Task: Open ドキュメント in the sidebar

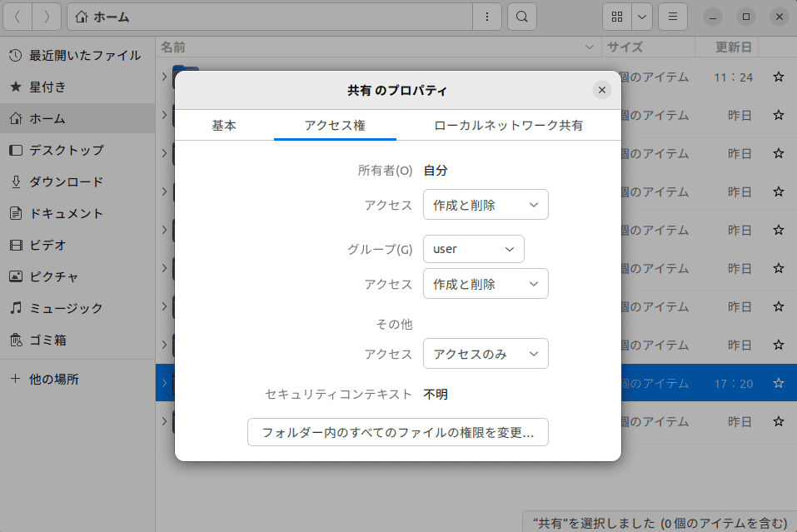Action: 77,213
